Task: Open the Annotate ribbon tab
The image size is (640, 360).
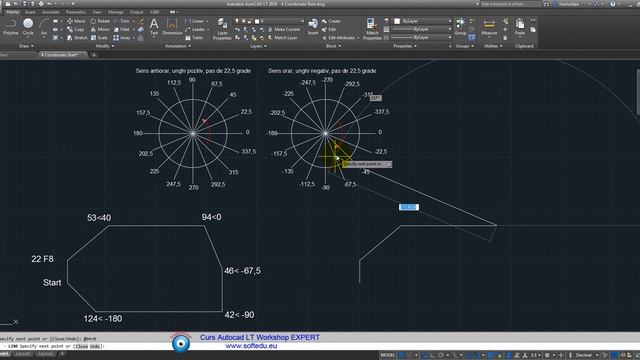Action: point(51,12)
